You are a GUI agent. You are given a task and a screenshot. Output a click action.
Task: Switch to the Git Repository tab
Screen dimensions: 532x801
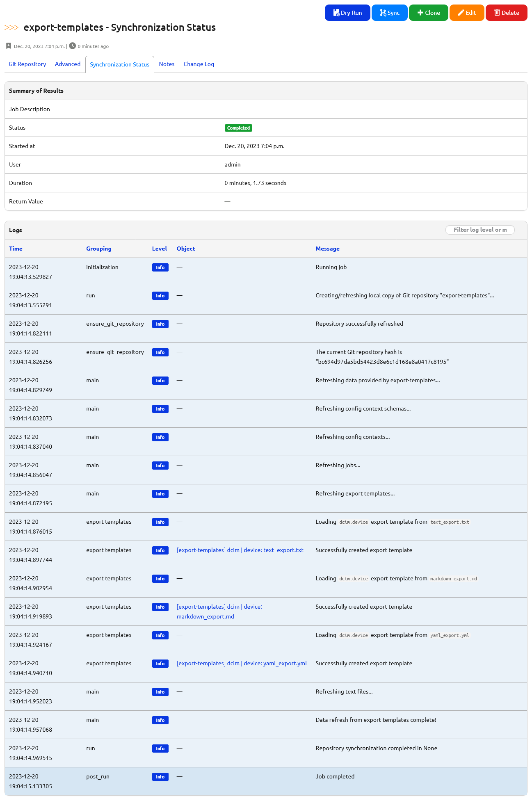click(27, 64)
